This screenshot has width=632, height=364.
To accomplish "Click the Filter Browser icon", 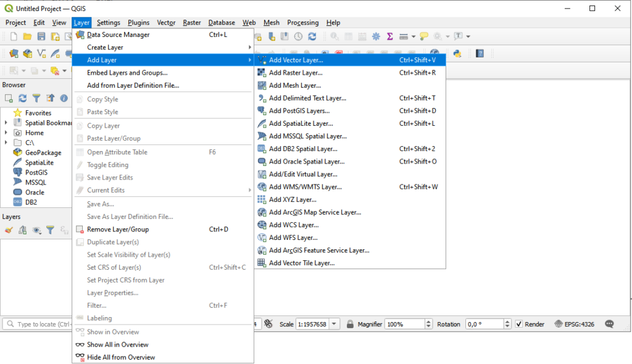I will tap(36, 98).
